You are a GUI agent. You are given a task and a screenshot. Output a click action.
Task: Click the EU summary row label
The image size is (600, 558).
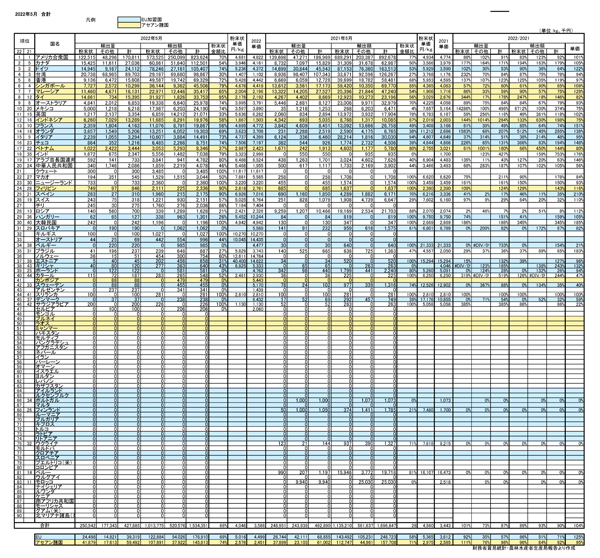pos(55,537)
